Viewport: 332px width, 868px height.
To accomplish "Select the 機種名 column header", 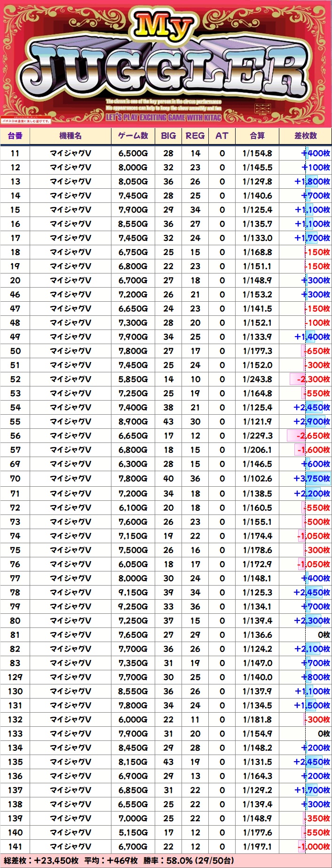I will click(71, 136).
